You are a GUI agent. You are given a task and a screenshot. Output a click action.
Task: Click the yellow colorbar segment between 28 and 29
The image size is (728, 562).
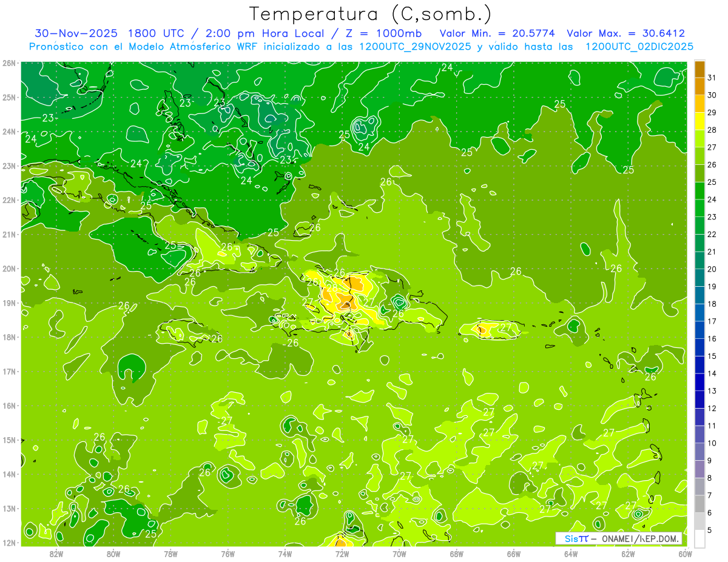699,121
